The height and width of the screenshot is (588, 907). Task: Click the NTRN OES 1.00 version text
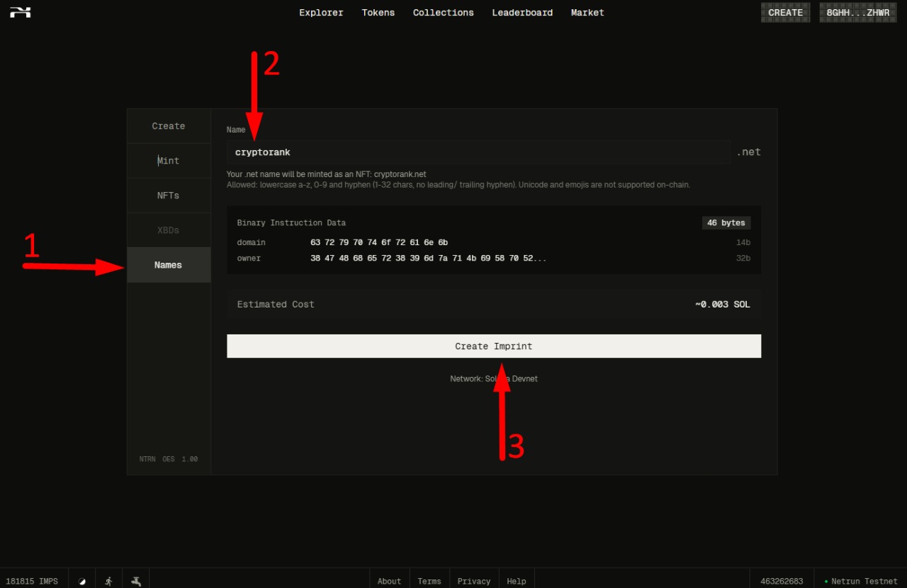click(x=169, y=459)
